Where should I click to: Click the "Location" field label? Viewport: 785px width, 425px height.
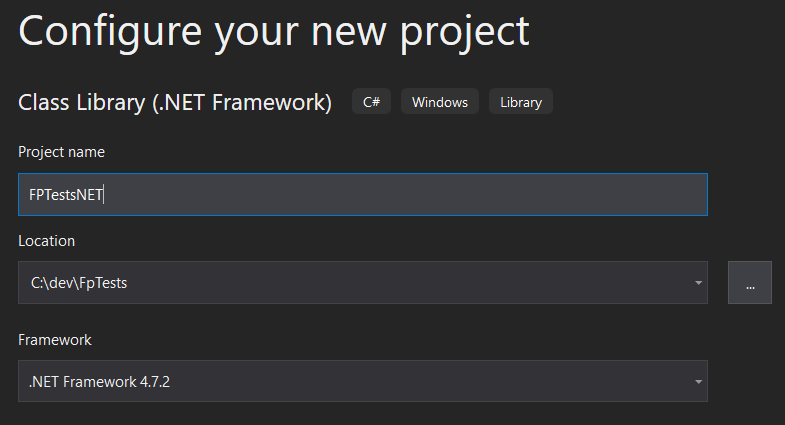(x=47, y=241)
